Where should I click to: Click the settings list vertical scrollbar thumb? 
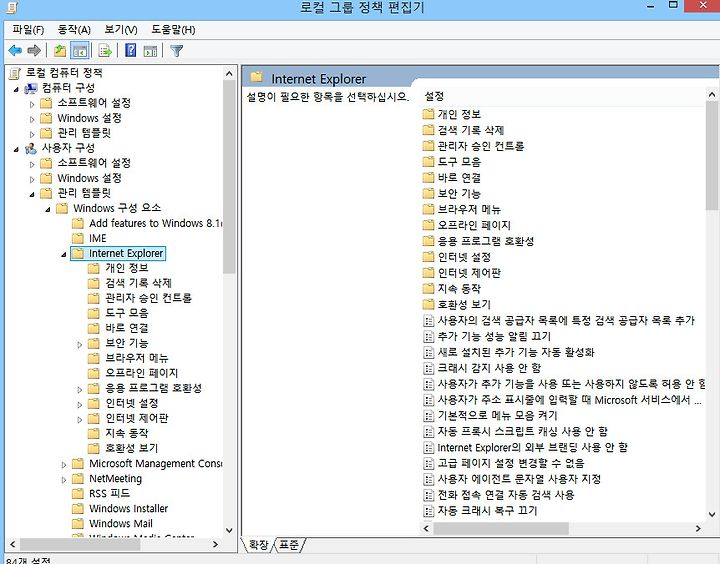coord(712,156)
